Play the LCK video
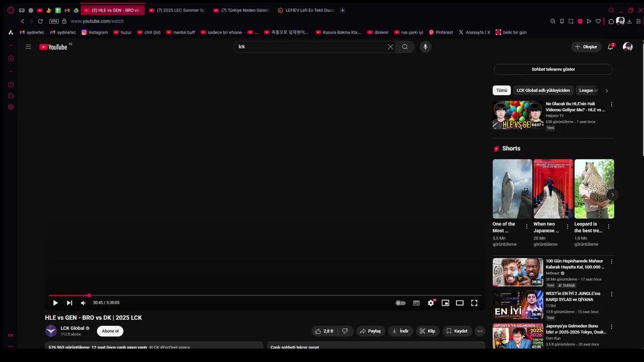The image size is (644, 362). [55, 303]
